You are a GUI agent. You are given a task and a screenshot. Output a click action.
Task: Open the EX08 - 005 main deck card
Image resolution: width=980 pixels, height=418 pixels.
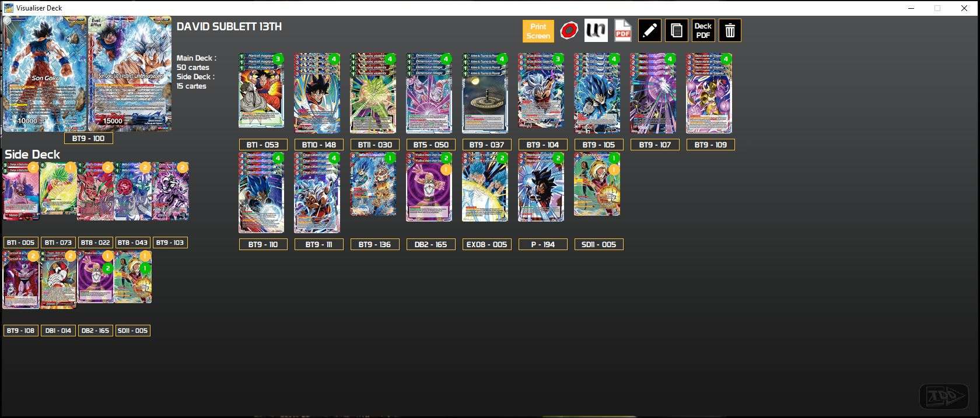click(485, 187)
